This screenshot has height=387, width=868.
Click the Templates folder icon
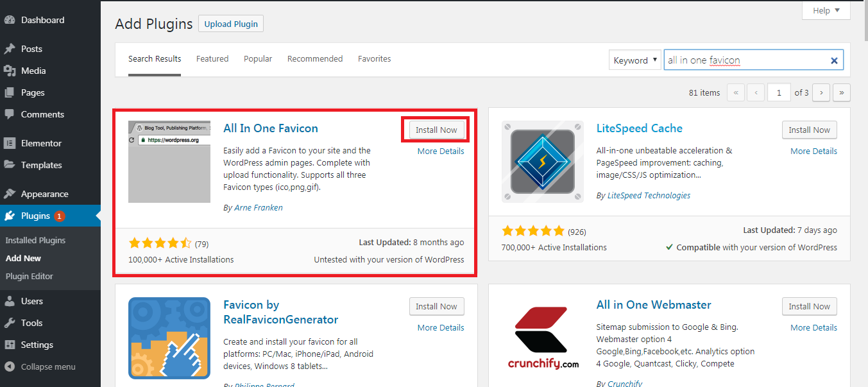point(10,165)
